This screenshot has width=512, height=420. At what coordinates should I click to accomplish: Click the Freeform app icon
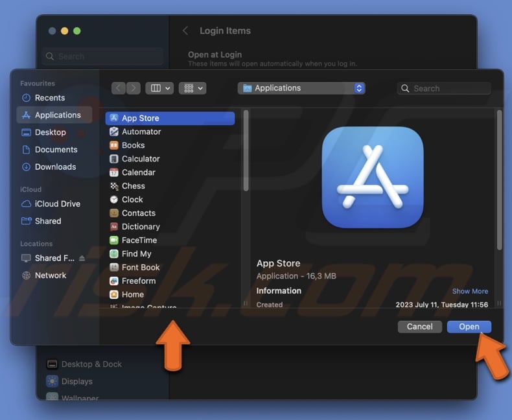[x=113, y=281]
